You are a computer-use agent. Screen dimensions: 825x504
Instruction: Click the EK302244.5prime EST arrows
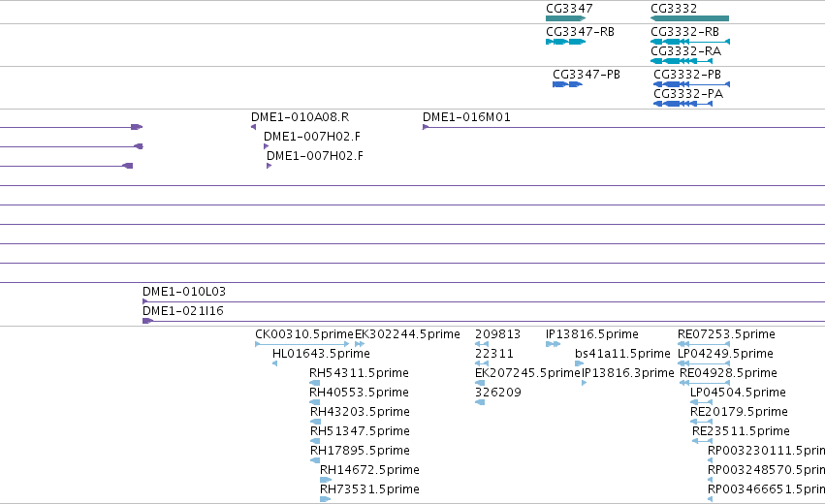point(360,344)
